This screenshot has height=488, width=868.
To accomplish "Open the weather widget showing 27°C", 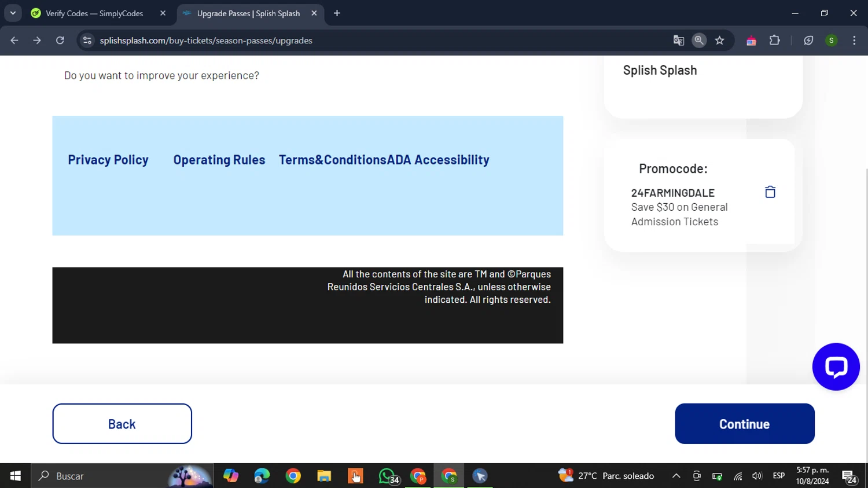I will point(606,476).
